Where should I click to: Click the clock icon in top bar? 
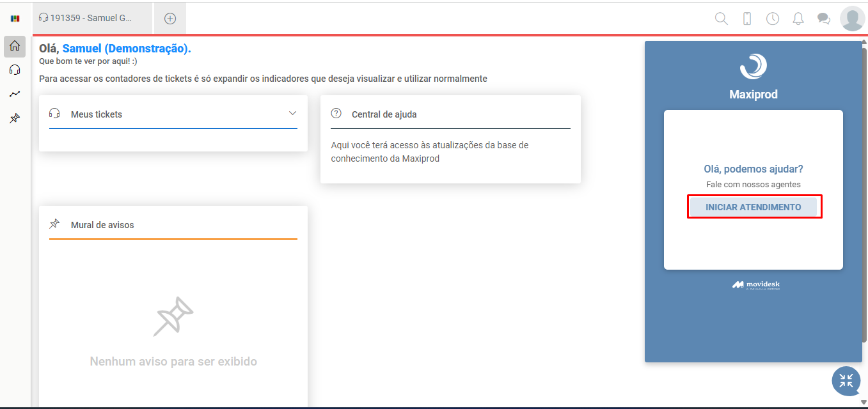pyautogui.click(x=773, y=19)
